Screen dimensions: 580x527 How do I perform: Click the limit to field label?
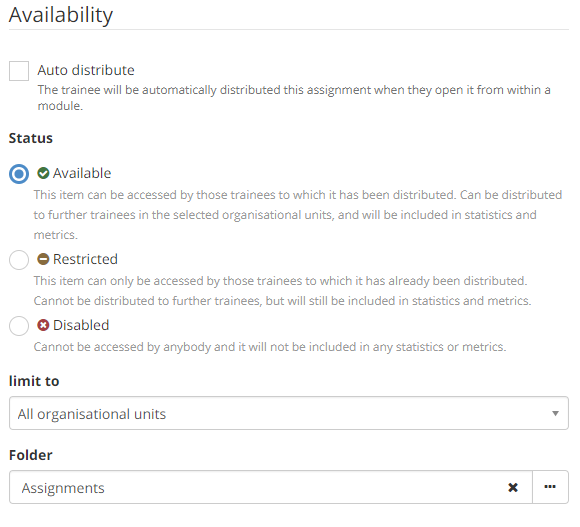pos(34,381)
